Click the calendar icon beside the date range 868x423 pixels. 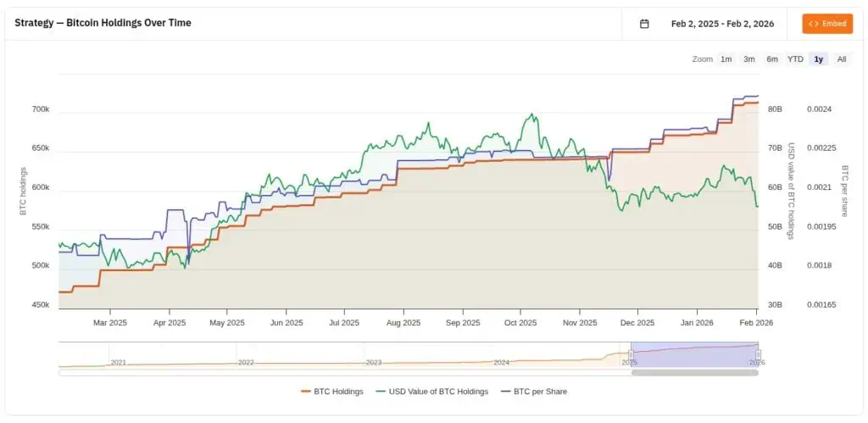[x=644, y=24]
